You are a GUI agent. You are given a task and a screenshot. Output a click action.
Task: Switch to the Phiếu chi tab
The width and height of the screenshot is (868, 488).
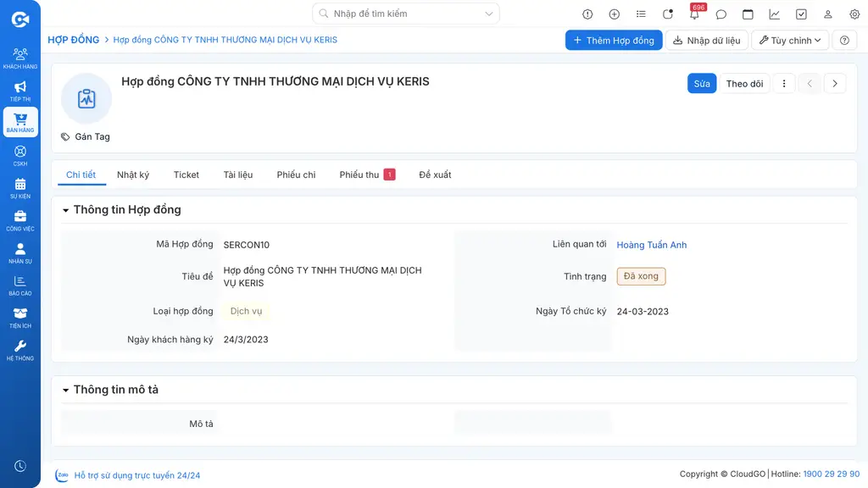296,175
